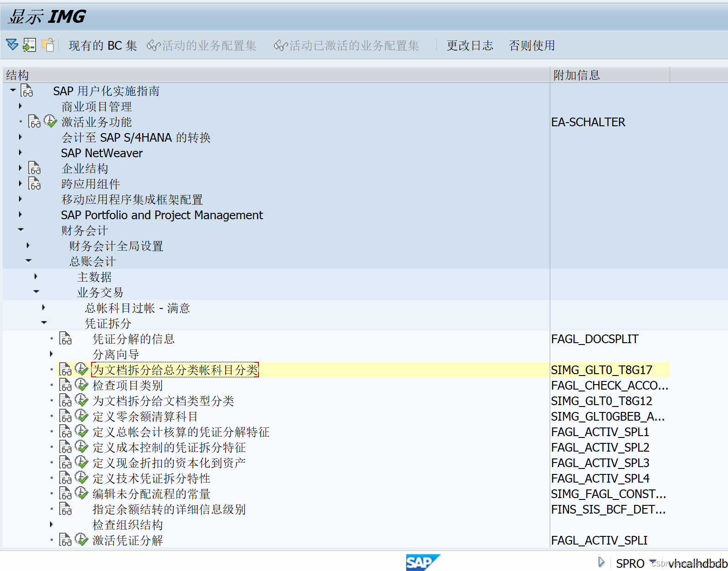Open documentation icon for 激活凭证分解
This screenshot has width=728, height=571.
(66, 540)
